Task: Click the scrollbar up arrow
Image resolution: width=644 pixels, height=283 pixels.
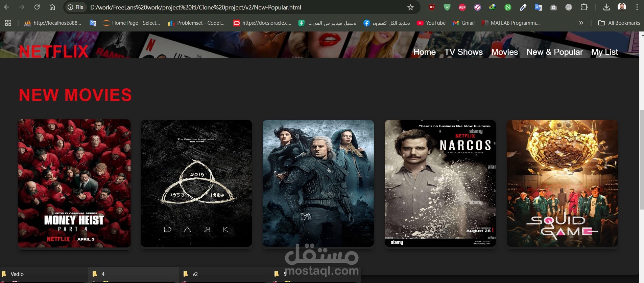Action: 642,35
